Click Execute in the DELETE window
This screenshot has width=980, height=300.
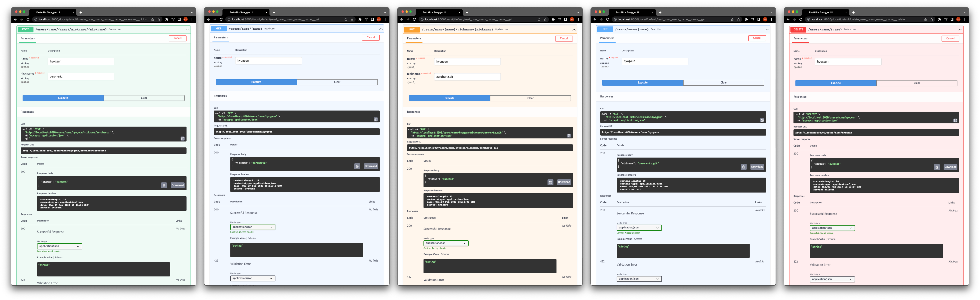click(836, 83)
